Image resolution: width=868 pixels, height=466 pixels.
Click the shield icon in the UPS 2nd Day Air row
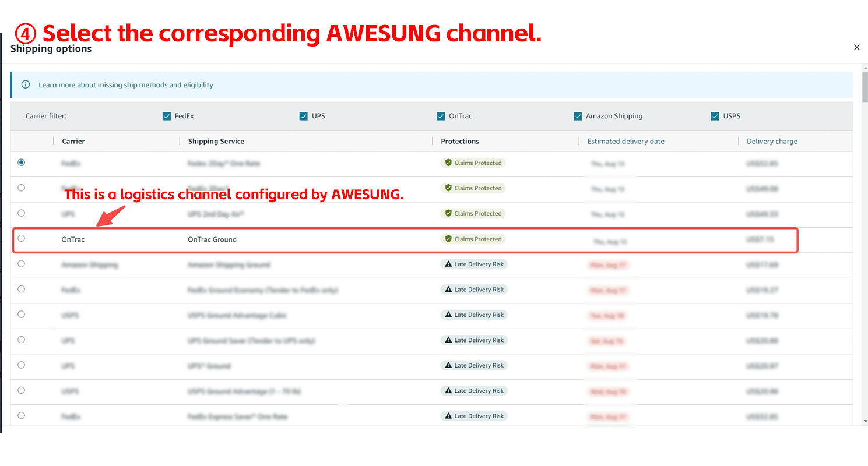click(448, 213)
